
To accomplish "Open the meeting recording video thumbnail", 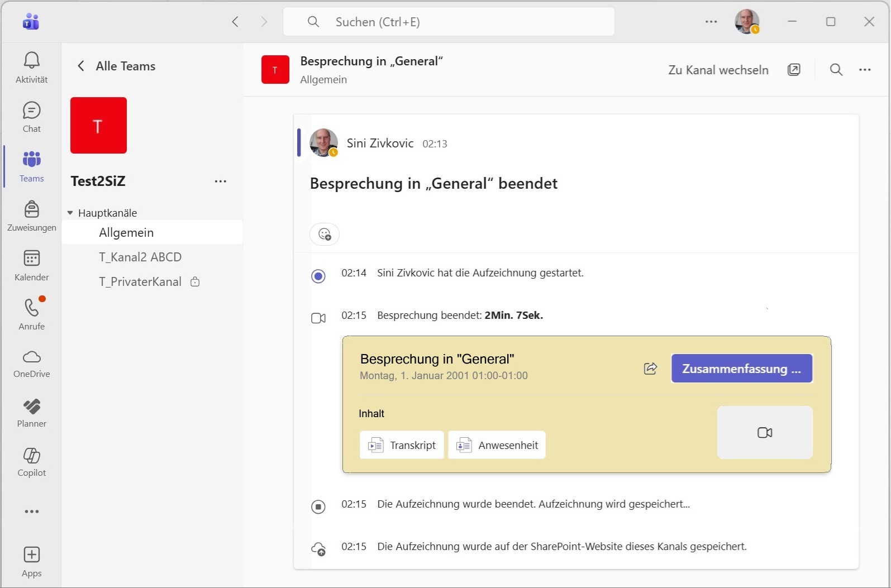I will point(764,433).
